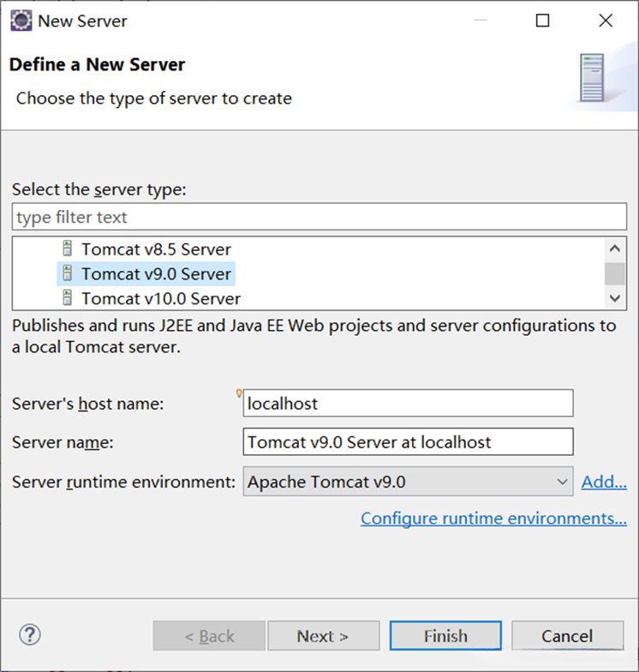The height and width of the screenshot is (672, 639).
Task: Select Tomcat v10.0 Server in list
Action: click(x=161, y=298)
